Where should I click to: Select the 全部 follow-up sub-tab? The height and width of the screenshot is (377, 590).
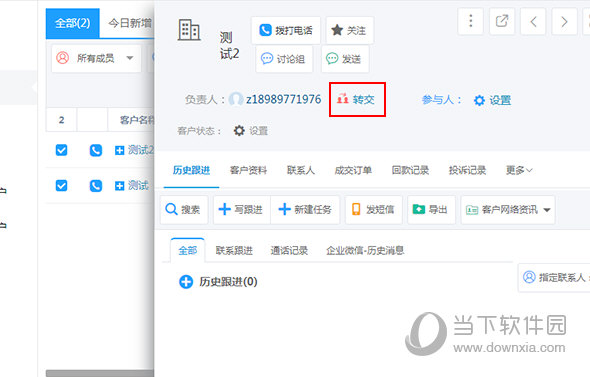pos(188,250)
